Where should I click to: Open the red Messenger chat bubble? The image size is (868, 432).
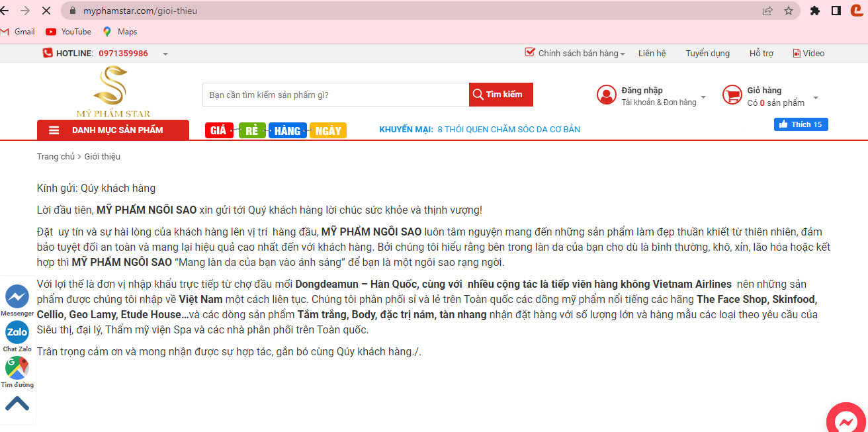point(846,421)
